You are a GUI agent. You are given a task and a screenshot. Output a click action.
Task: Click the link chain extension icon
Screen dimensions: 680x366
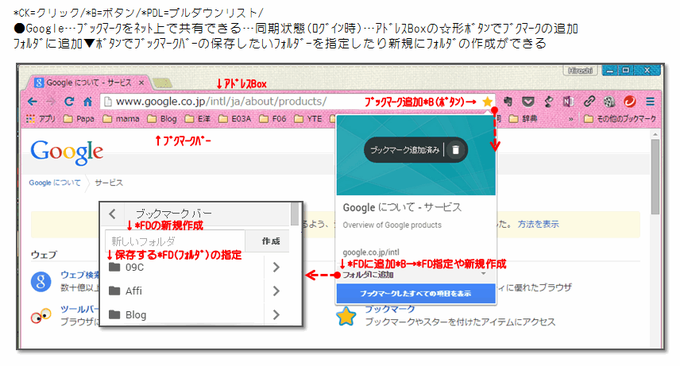pos(588,101)
